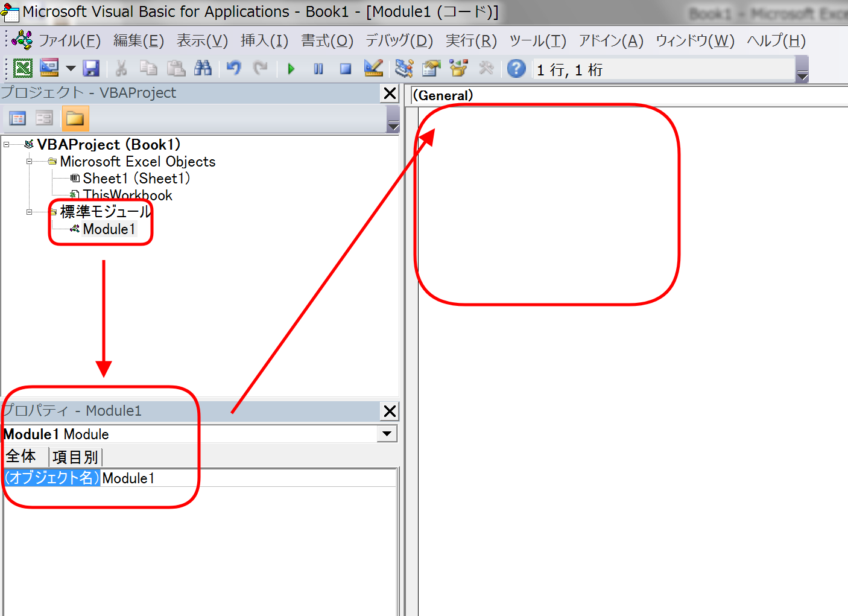The height and width of the screenshot is (616, 848).
Task: Click the Undo arrow icon
Action: pos(234,69)
